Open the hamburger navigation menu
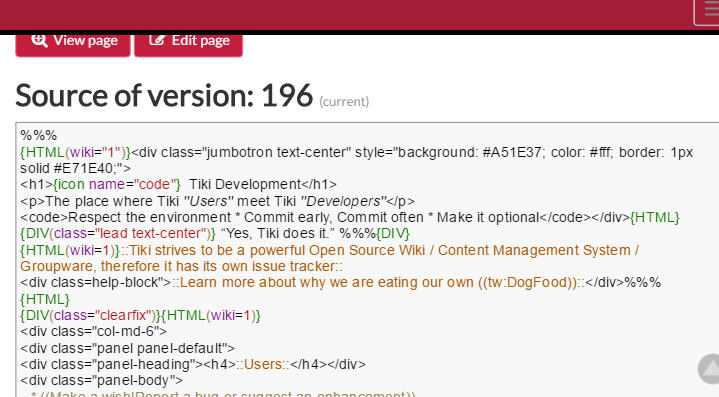This screenshot has width=719, height=397. coord(708,11)
